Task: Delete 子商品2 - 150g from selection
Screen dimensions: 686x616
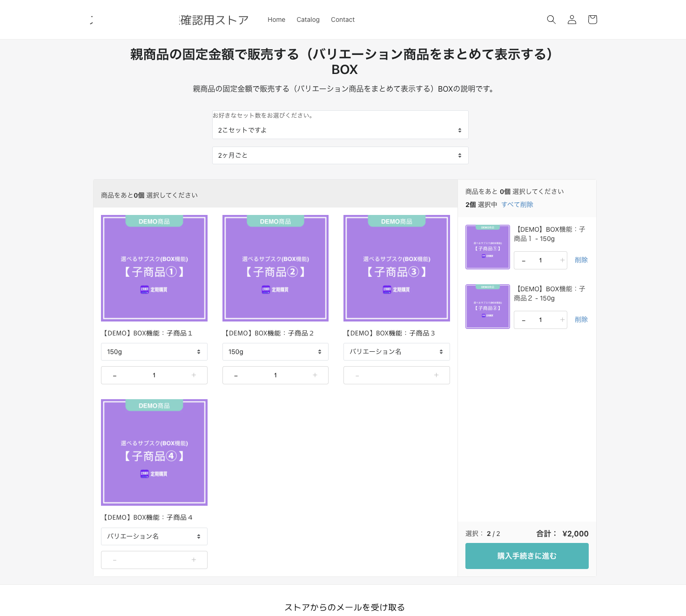Action: tap(581, 320)
